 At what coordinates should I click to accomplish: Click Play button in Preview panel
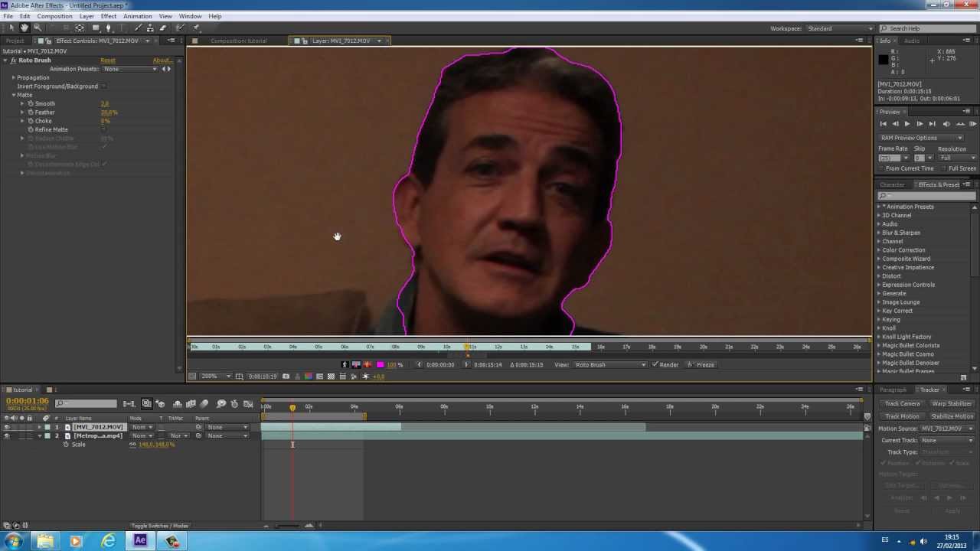pyautogui.click(x=907, y=124)
